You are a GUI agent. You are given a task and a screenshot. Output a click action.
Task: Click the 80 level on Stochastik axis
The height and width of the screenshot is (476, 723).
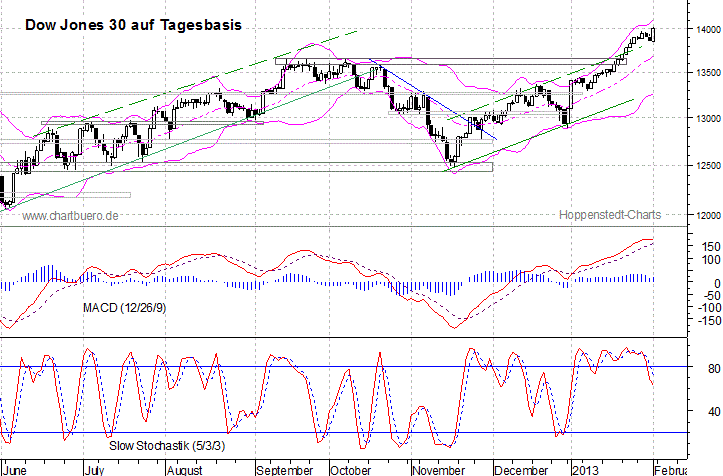(x=714, y=369)
